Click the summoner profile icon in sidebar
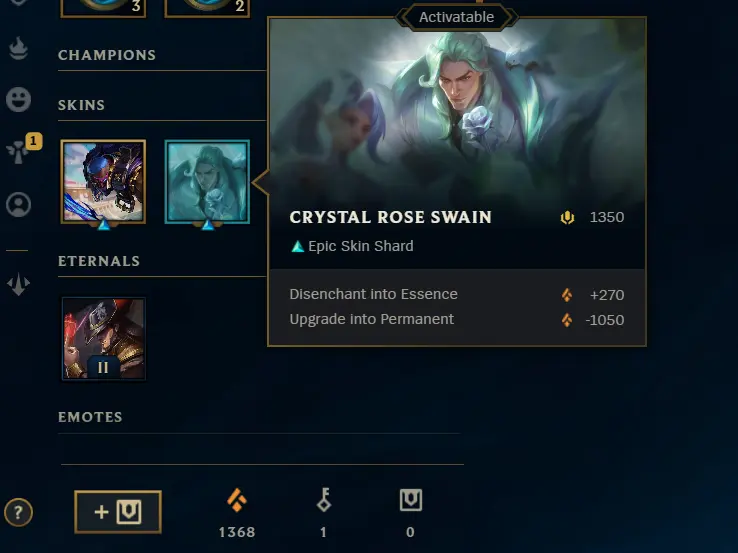The height and width of the screenshot is (553, 738). point(18,205)
